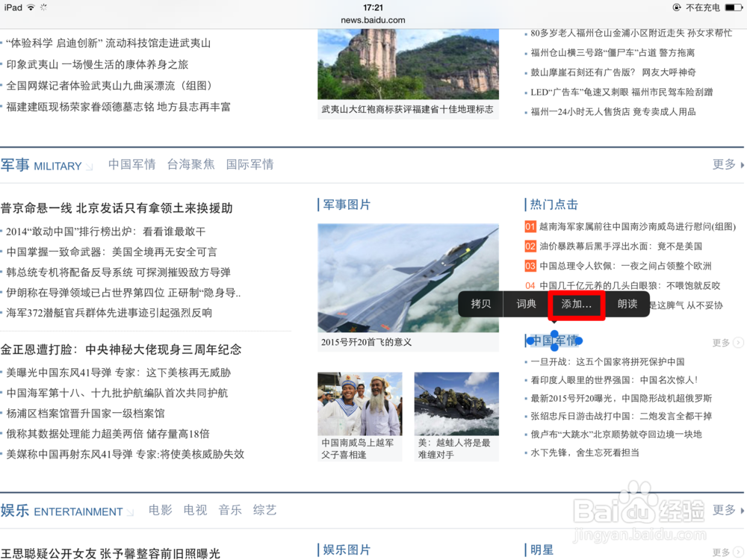Open 更多 in the military section header

(723, 164)
